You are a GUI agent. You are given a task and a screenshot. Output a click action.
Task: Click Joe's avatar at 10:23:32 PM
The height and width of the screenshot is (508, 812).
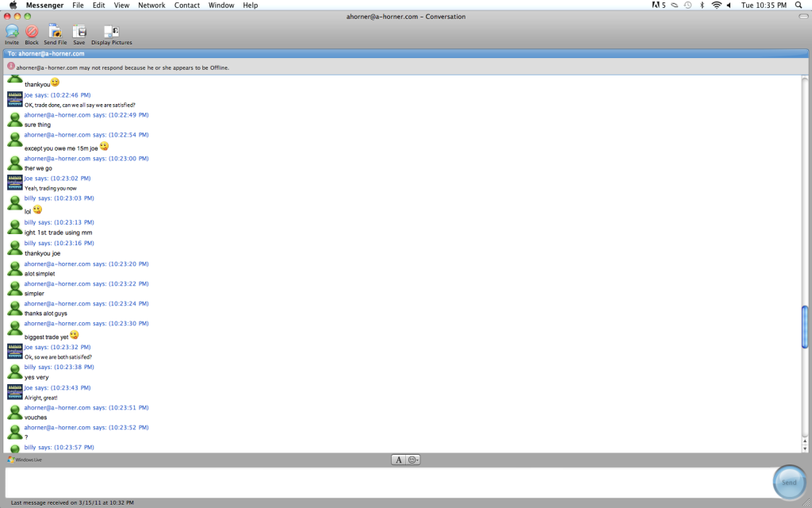pyautogui.click(x=14, y=352)
